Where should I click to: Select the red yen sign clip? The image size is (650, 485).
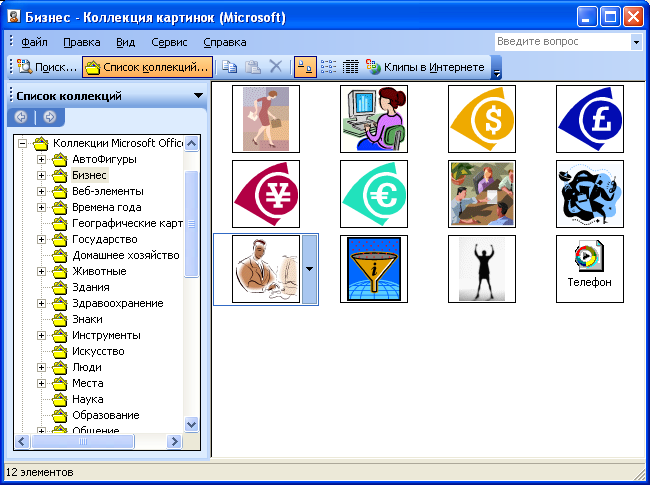(x=266, y=194)
